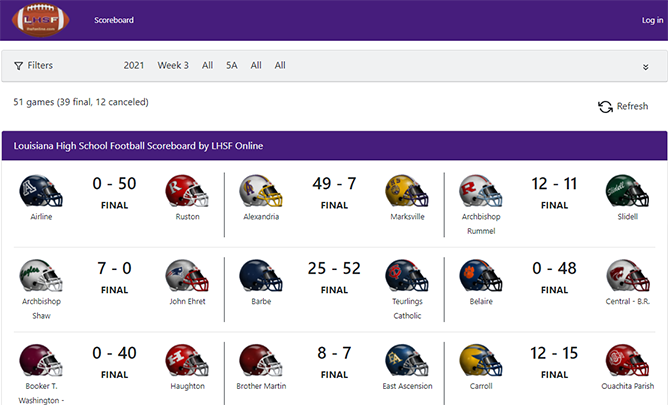Expand the filters panel chevron

pyautogui.click(x=646, y=67)
